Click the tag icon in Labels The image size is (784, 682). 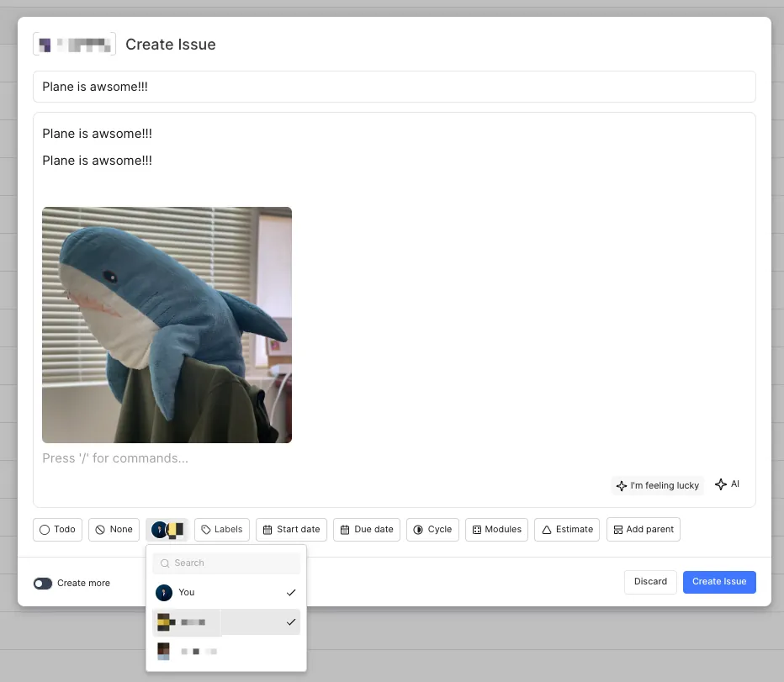pyautogui.click(x=206, y=530)
